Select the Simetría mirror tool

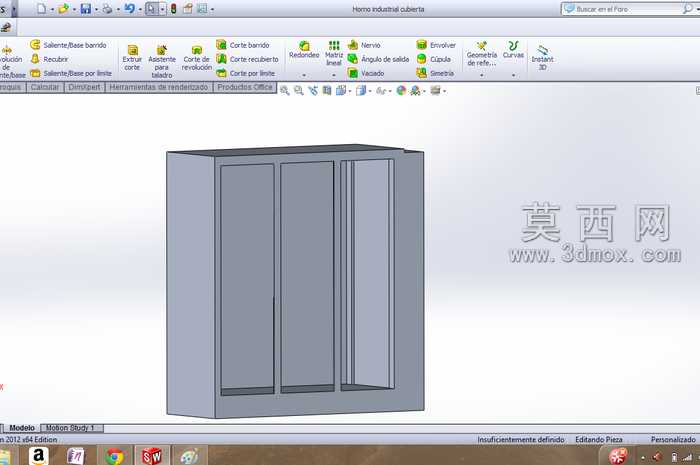pos(435,73)
